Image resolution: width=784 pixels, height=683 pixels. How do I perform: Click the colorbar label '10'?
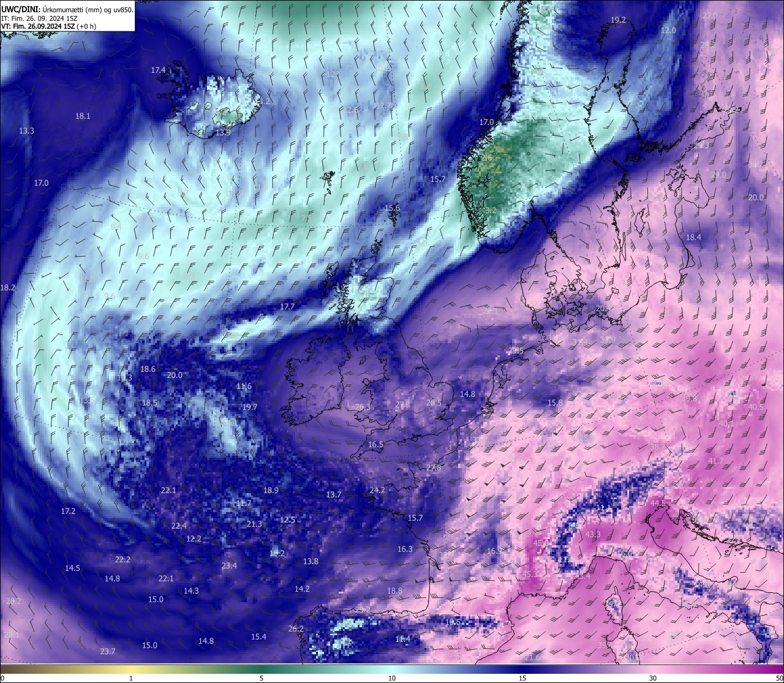tap(392, 678)
